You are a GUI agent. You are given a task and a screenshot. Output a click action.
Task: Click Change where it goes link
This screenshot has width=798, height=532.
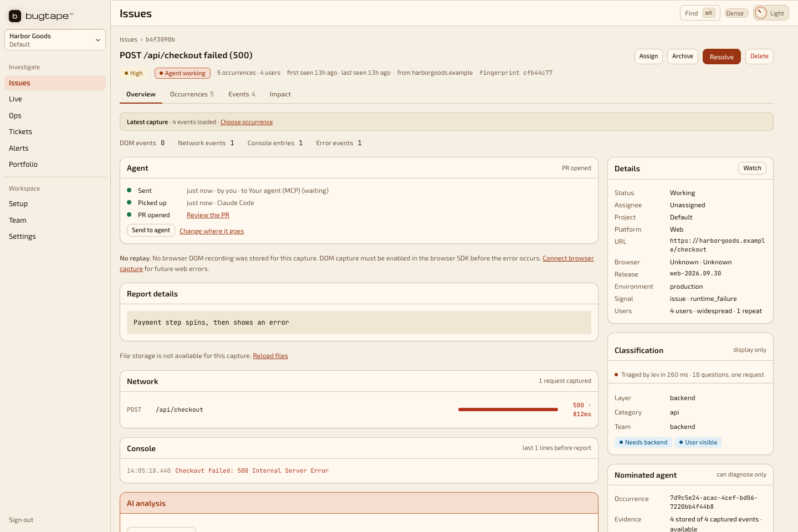[212, 232]
